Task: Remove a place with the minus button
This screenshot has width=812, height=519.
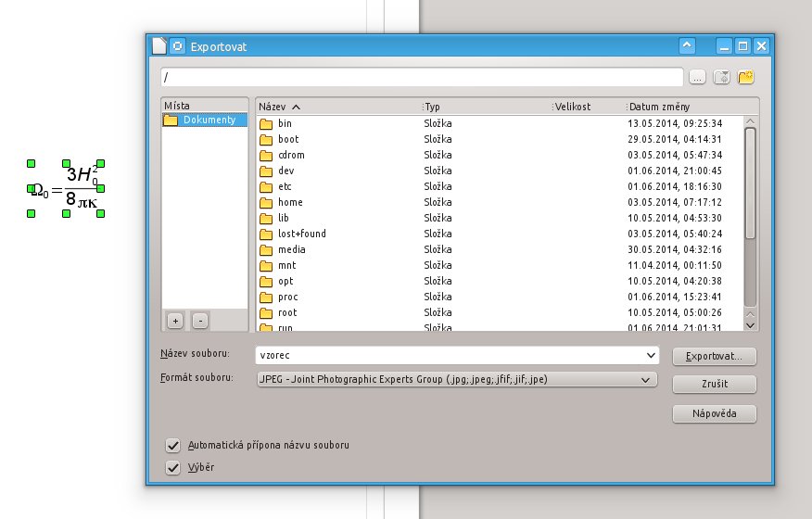Action: coord(200,322)
